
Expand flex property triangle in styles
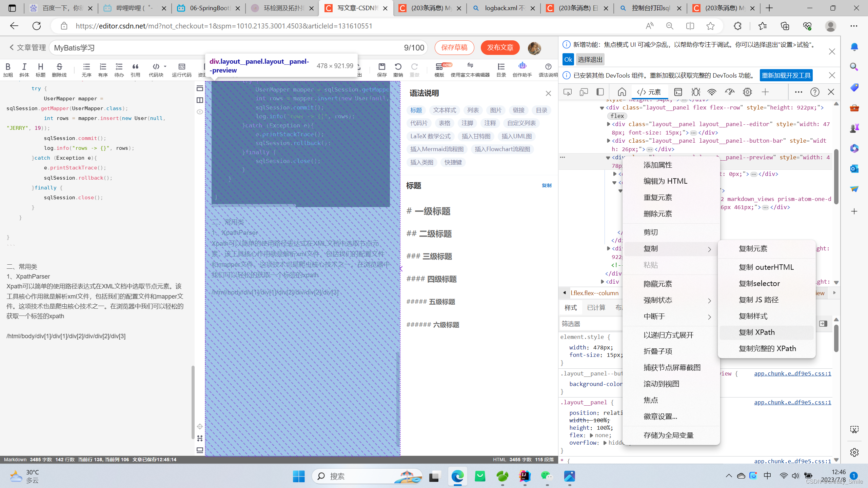coord(591,435)
